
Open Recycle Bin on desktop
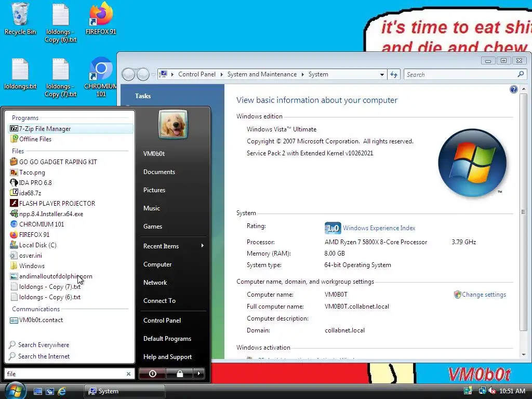pyautogui.click(x=20, y=19)
